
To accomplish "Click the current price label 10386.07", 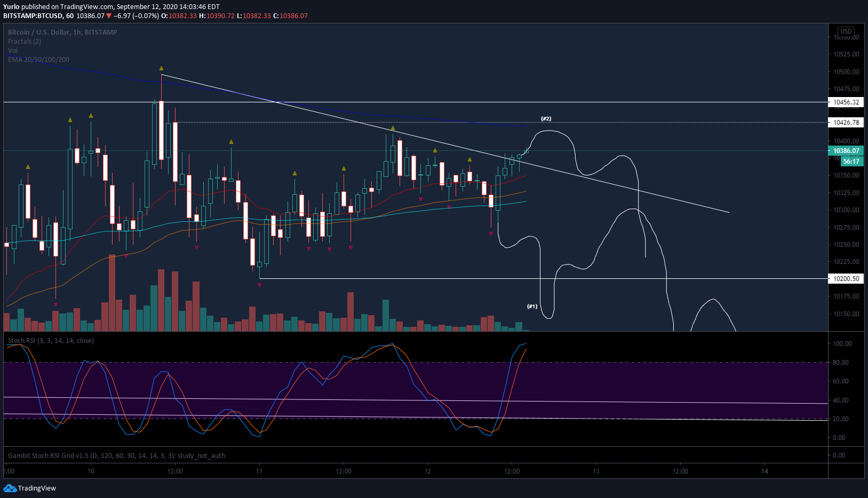I will (846, 151).
